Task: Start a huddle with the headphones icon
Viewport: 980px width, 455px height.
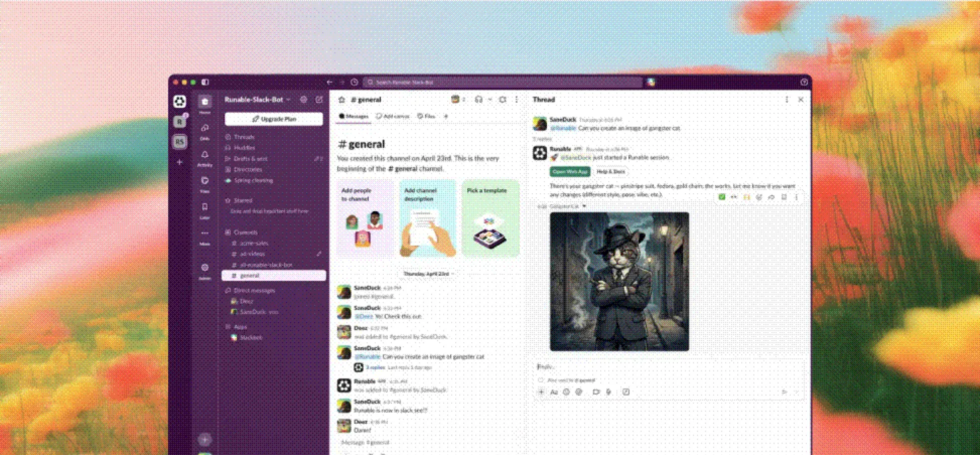Action: click(478, 100)
